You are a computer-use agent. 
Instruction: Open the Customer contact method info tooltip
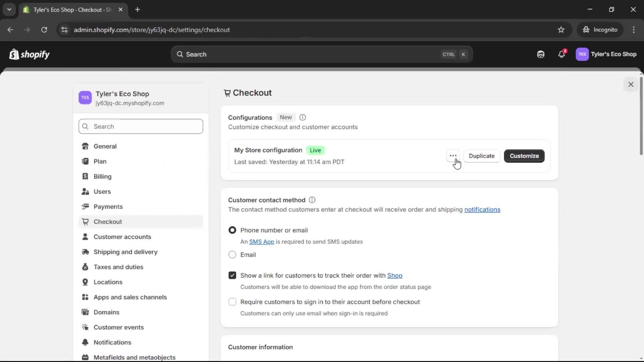[312, 200]
